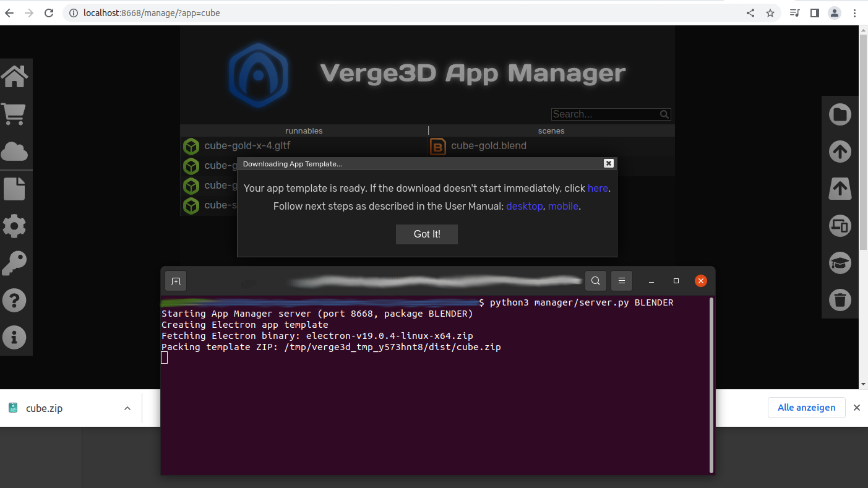Click the publish upload box icon
This screenshot has height=488, width=868.
pos(840,189)
